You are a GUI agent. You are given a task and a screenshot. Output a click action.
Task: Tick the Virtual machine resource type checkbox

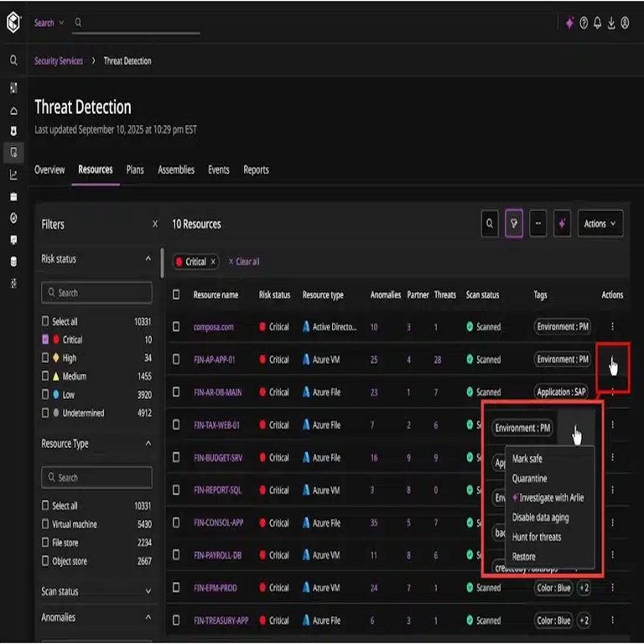point(45,524)
